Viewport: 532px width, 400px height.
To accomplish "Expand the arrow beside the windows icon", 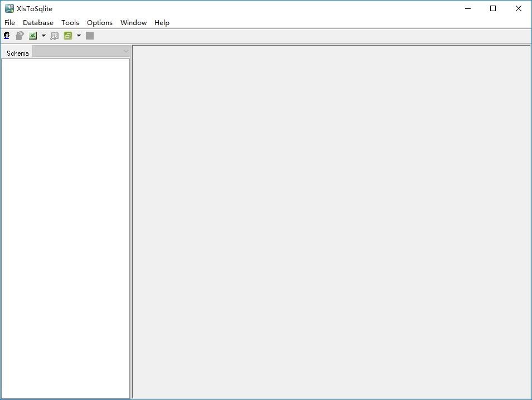I will pyautogui.click(x=79, y=36).
